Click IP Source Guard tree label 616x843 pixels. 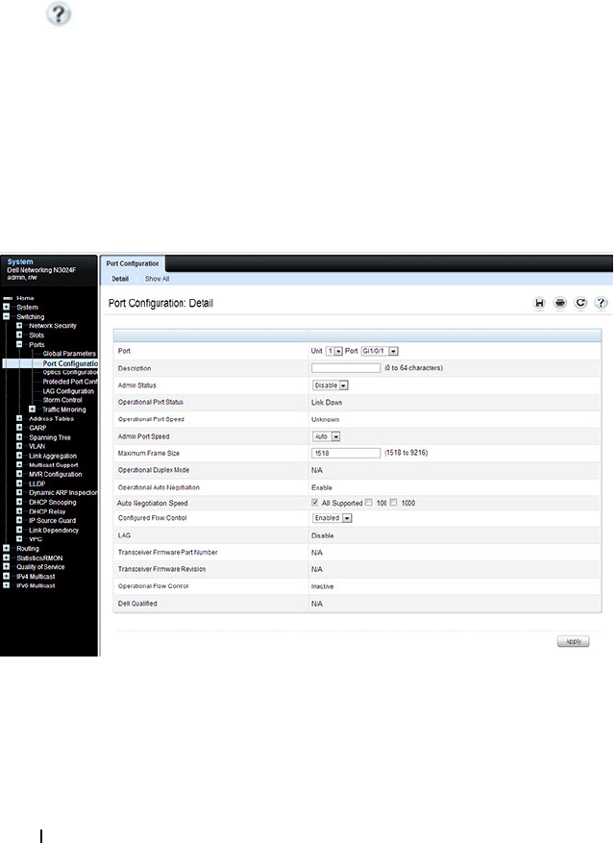(x=52, y=520)
